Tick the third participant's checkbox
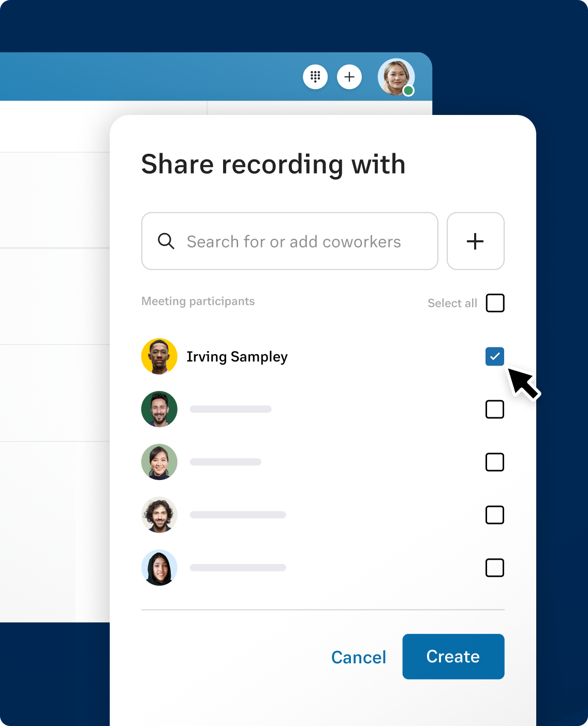This screenshot has width=588, height=726. coord(495,462)
